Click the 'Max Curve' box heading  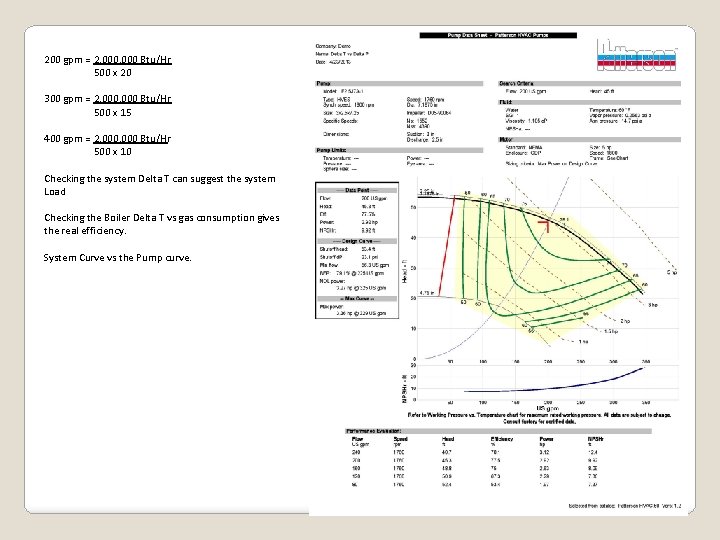pyautogui.click(x=357, y=298)
